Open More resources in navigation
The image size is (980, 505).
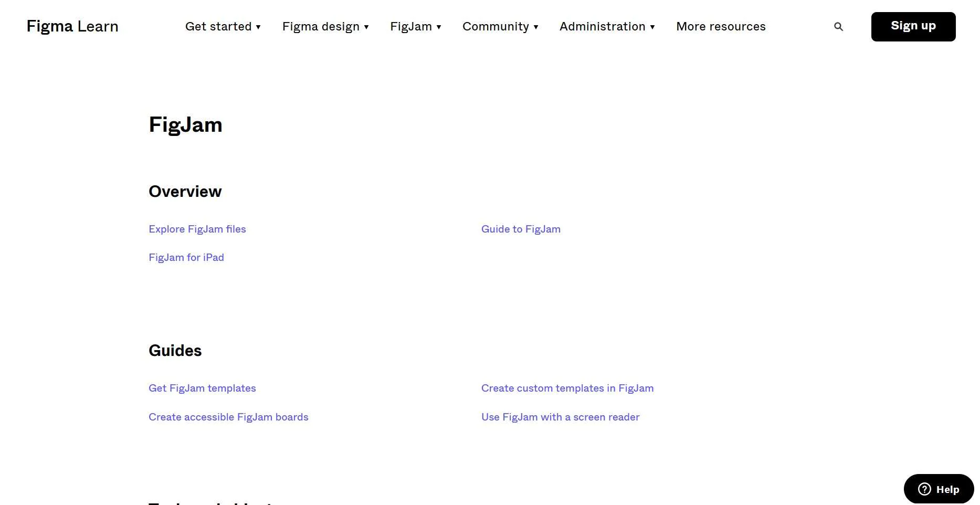point(721,27)
